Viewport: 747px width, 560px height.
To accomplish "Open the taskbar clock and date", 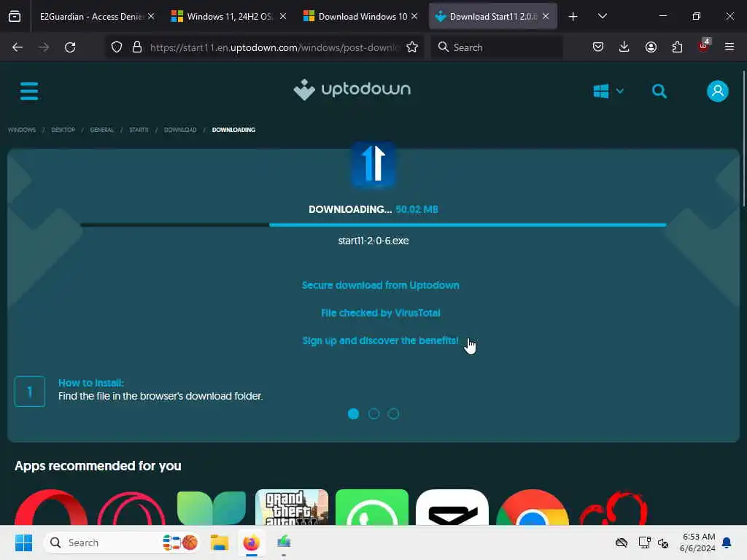I will click(697, 542).
